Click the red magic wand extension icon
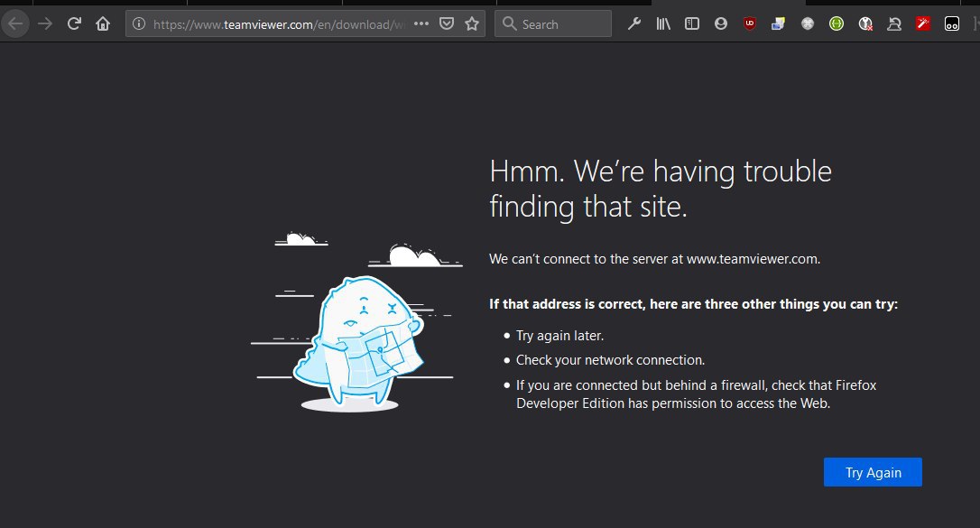The width and height of the screenshot is (980, 528). pos(923,24)
